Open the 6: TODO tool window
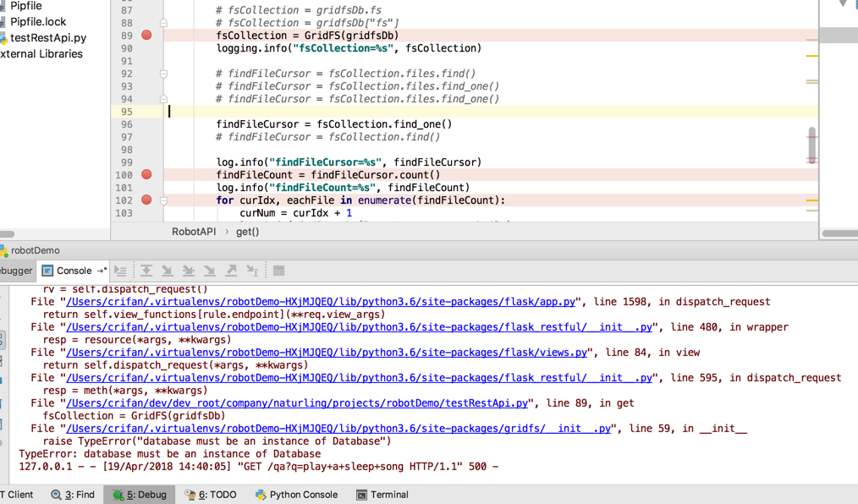 pos(211,495)
